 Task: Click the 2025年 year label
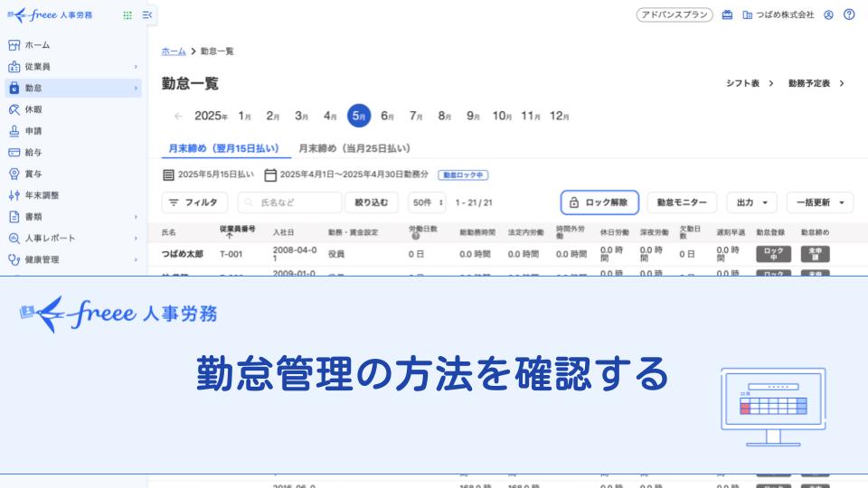211,117
